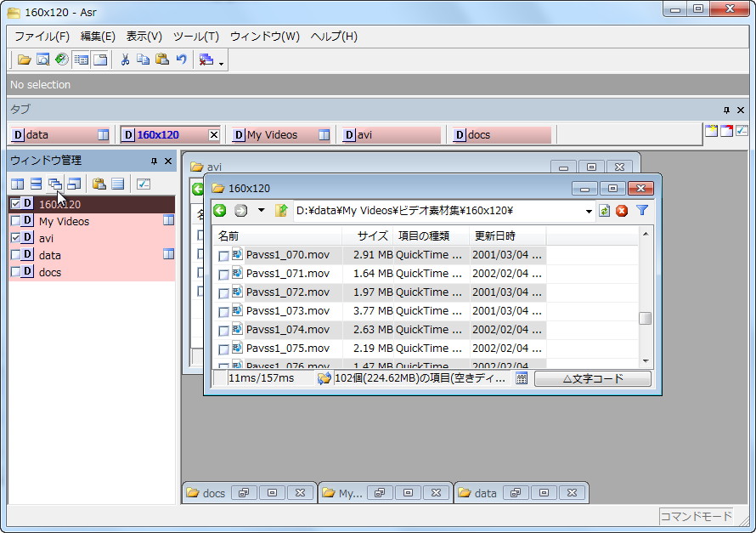This screenshot has height=533, width=756.
Task: Switch to the avi tab
Action: (392, 135)
